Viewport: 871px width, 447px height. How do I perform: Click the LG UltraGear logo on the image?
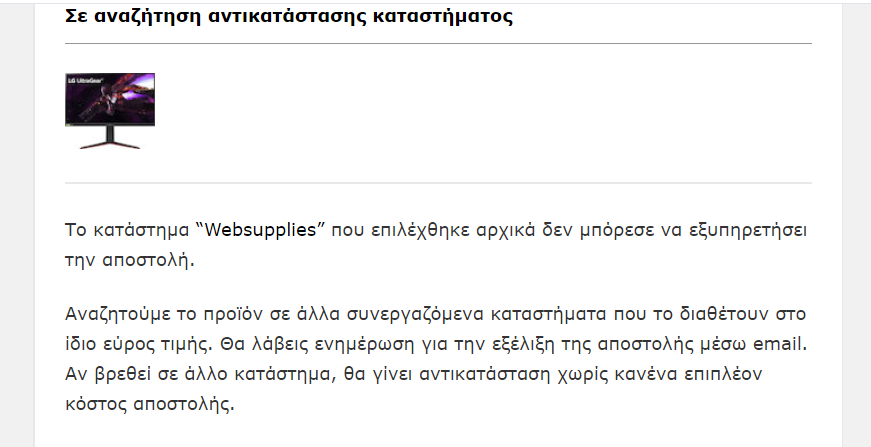[x=81, y=79]
